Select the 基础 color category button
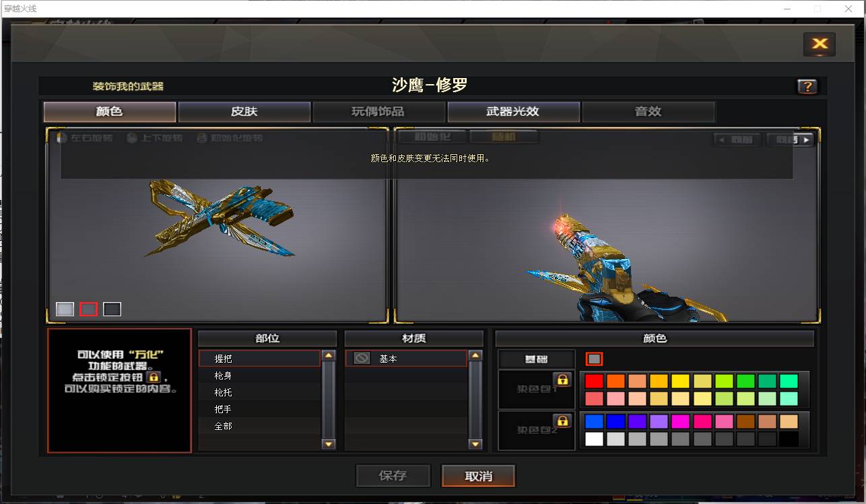This screenshot has height=504, width=866. click(537, 359)
